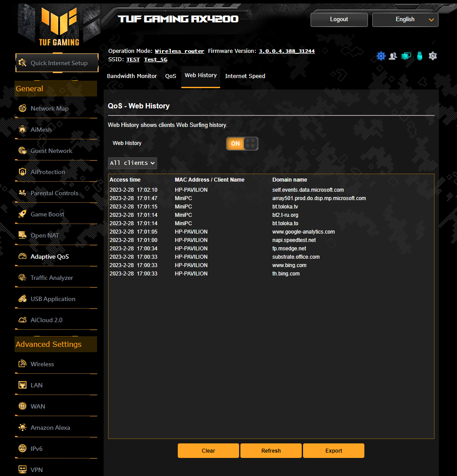Image resolution: width=457 pixels, height=476 pixels.
Task: Click the Domain name column header
Action: tap(289, 180)
